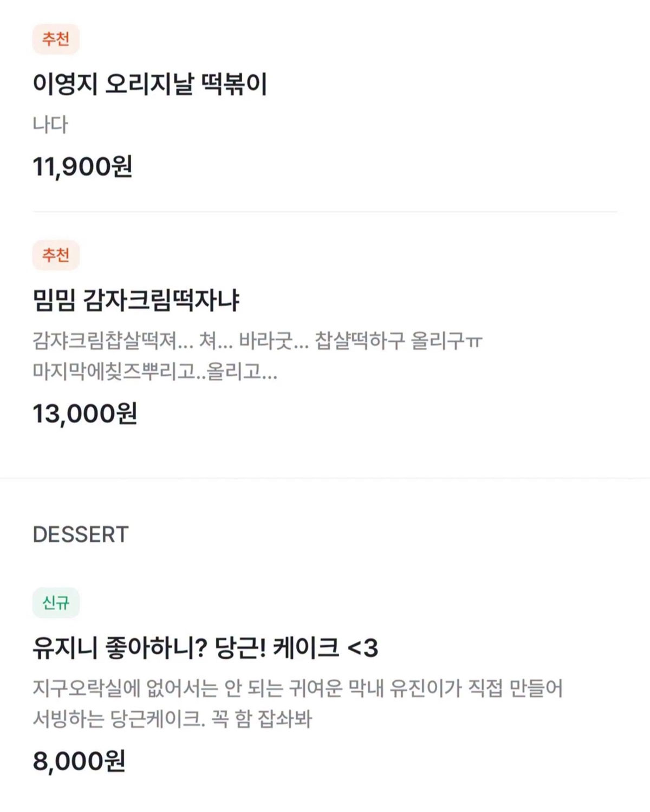Tap the 추천 badge above 밈밈 감자크림떡자냐
This screenshot has height=812, width=650.
pyautogui.click(x=56, y=255)
